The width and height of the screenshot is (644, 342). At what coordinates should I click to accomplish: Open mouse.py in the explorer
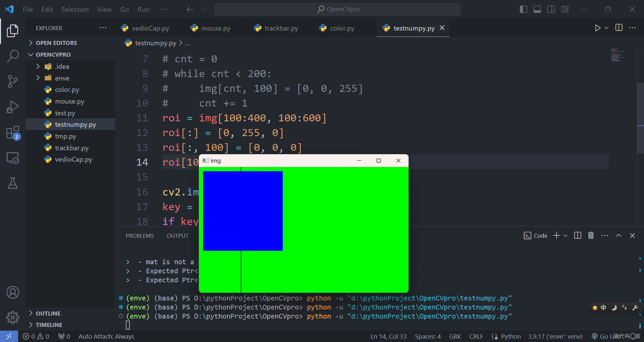tap(69, 101)
